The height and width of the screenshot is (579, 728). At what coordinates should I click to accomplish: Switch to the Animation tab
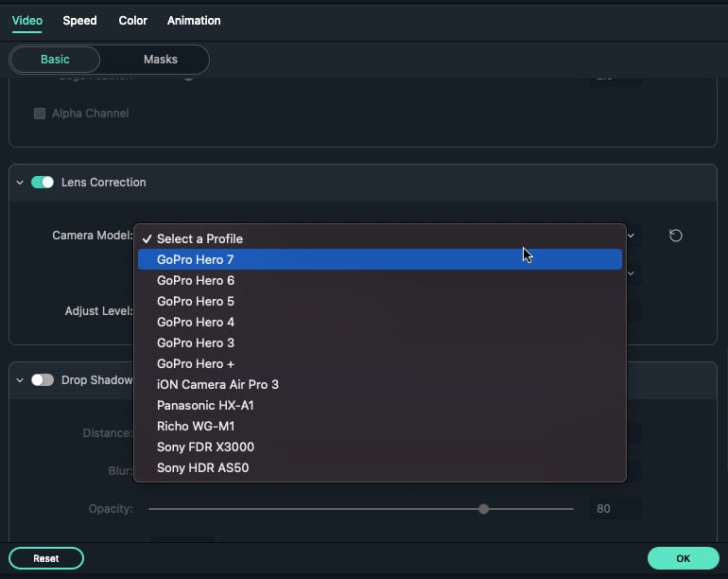(x=194, y=21)
